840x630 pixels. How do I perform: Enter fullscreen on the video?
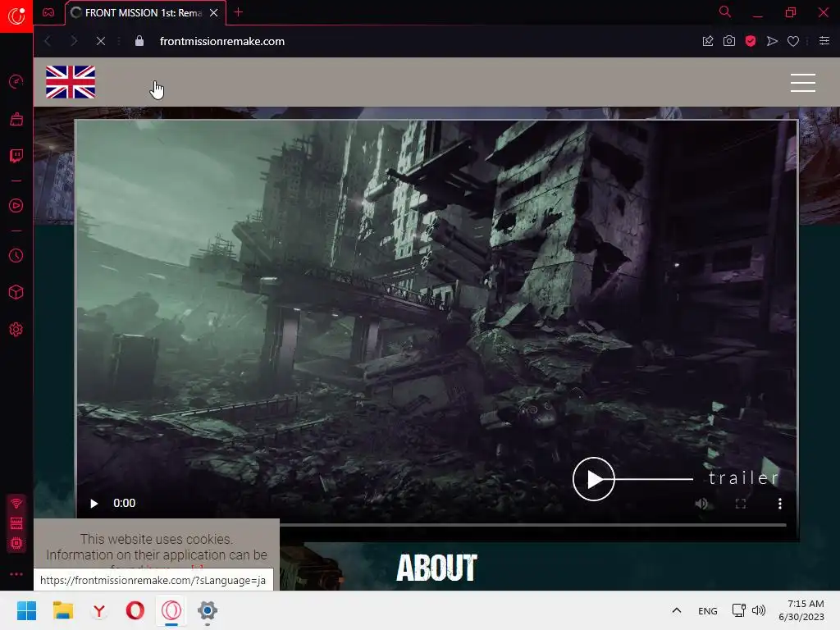click(741, 504)
